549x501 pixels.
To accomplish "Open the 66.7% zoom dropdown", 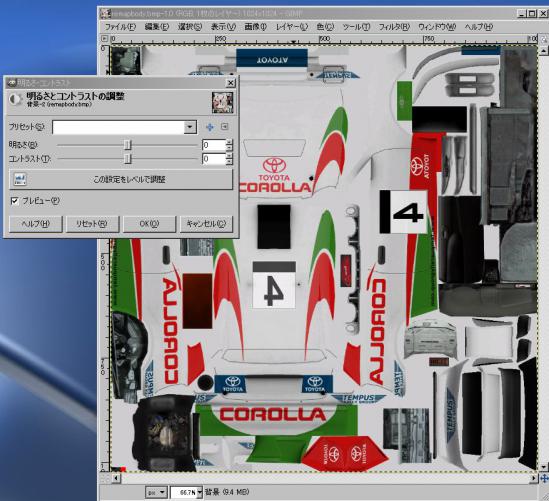I will pyautogui.click(x=199, y=492).
